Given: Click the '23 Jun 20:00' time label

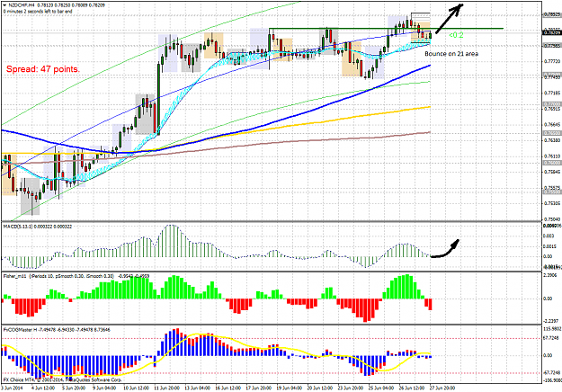Looking at the screenshot, I should click(x=350, y=388).
